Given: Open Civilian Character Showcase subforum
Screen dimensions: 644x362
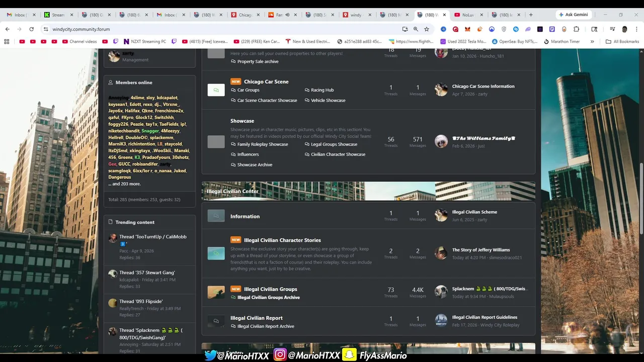Looking at the screenshot, I should pyautogui.click(x=338, y=154).
